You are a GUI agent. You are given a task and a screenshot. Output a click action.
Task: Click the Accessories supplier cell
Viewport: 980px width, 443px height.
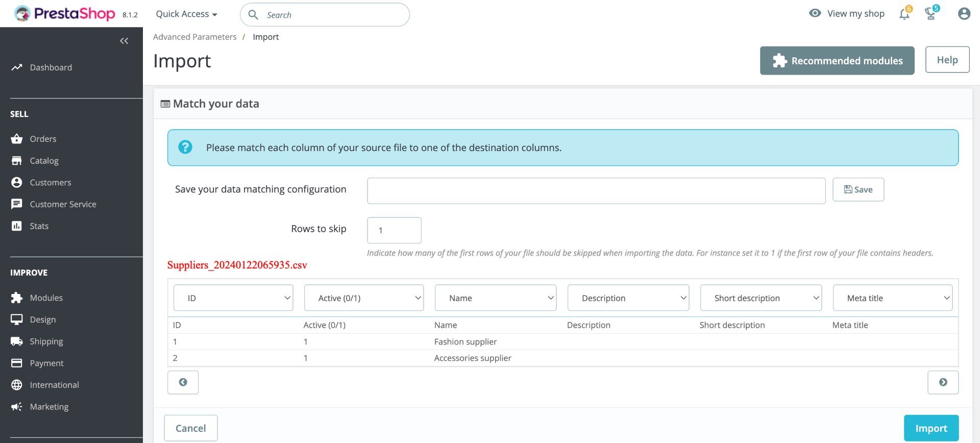click(473, 358)
